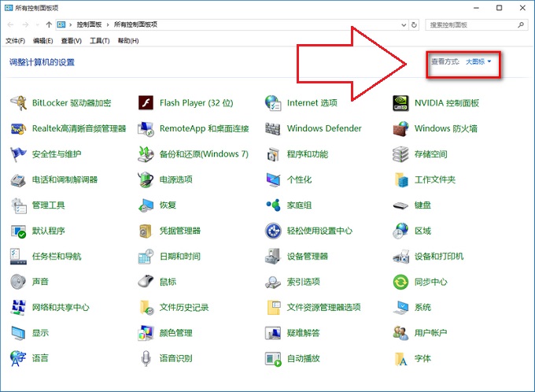The height and width of the screenshot is (392, 535).
Task: Expand the chevron before 控制面板 in address bar
Action: coord(71,24)
